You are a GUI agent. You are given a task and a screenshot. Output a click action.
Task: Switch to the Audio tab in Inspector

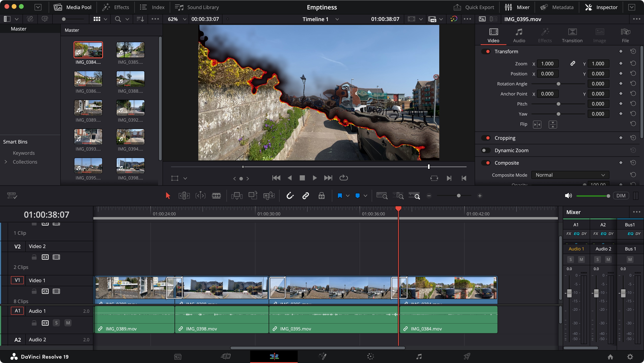pyautogui.click(x=519, y=35)
